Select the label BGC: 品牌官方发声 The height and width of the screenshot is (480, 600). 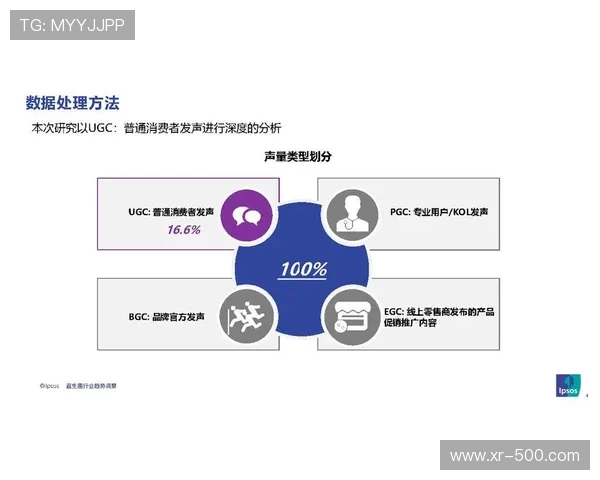(166, 317)
